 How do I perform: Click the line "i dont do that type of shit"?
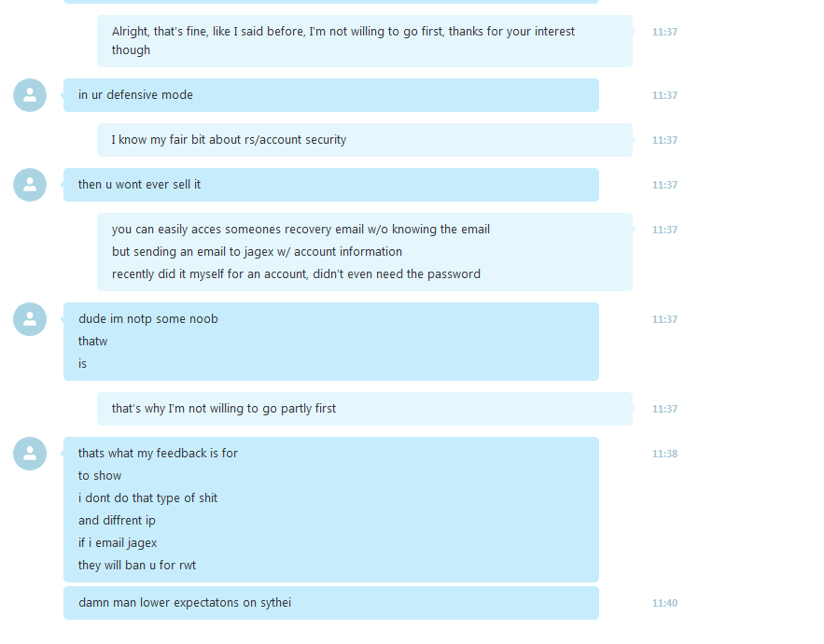(x=147, y=497)
